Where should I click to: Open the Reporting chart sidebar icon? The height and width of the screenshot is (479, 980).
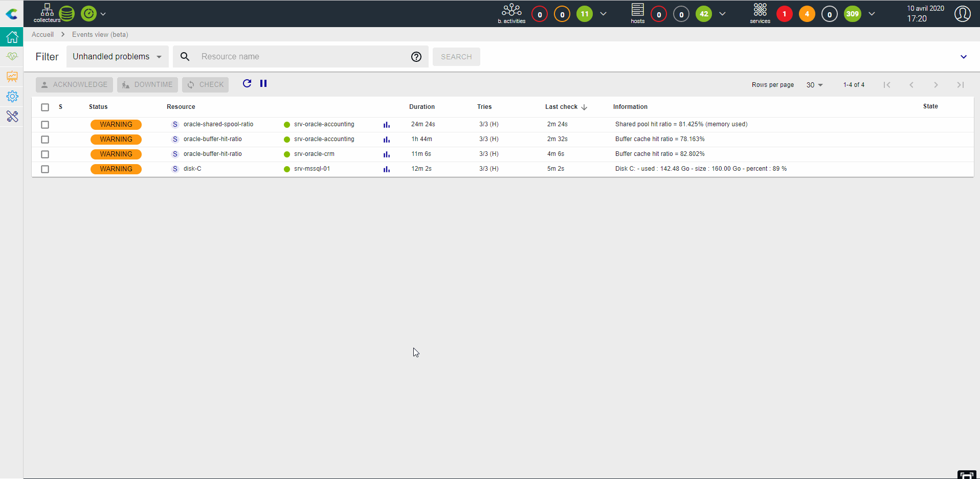point(12,77)
